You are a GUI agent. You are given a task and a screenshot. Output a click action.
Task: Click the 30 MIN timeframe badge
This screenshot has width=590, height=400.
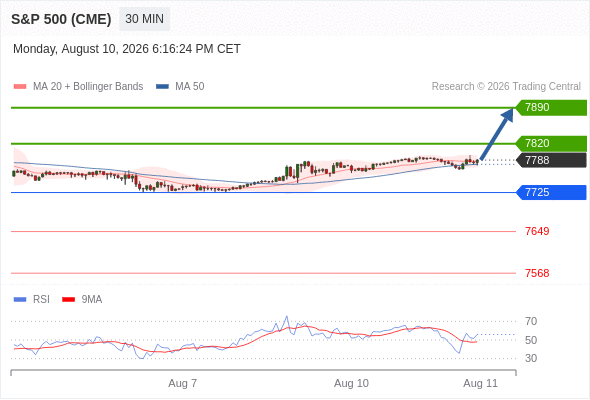click(x=144, y=19)
